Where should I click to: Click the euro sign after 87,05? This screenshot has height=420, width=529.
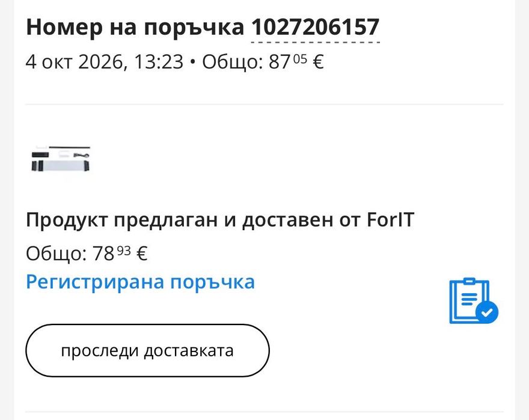(319, 62)
